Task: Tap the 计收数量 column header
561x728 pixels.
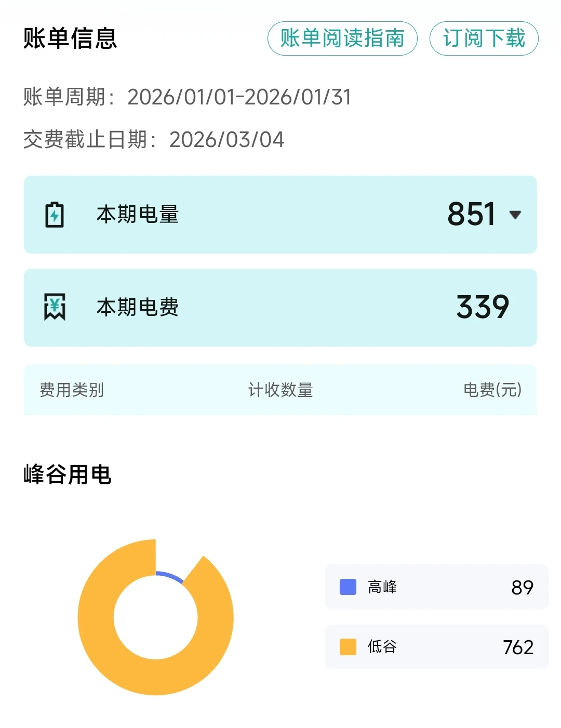Action: [x=280, y=390]
